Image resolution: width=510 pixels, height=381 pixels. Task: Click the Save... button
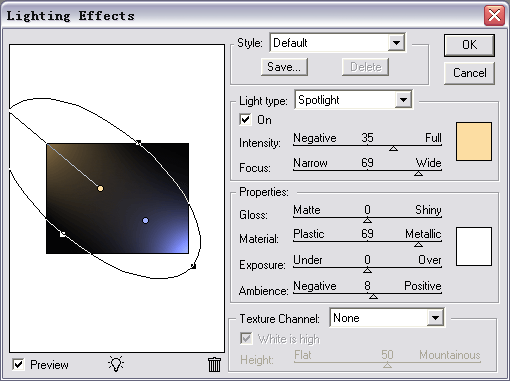284,67
